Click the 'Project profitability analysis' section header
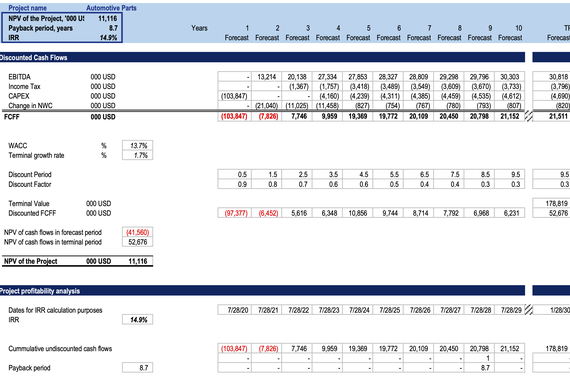 (x=40, y=291)
